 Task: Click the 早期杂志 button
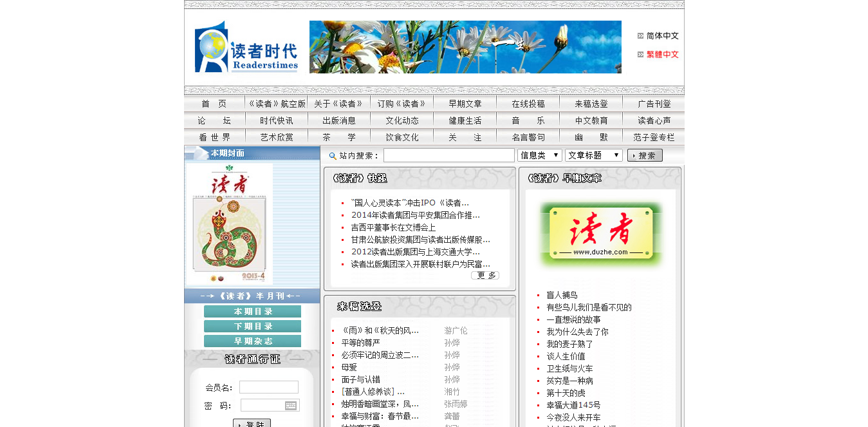pos(252,341)
